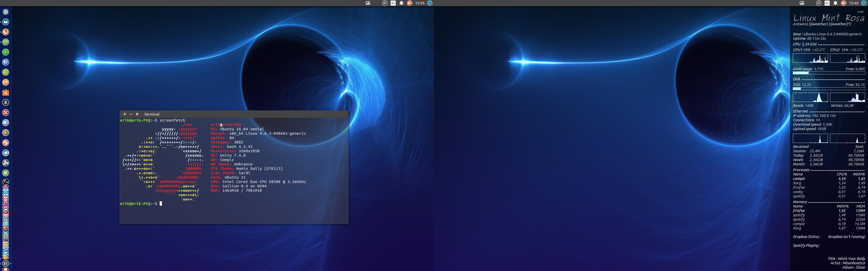868x271 pixels.
Task: Click 'Album : Shine' in Conky
Action: [854, 267]
